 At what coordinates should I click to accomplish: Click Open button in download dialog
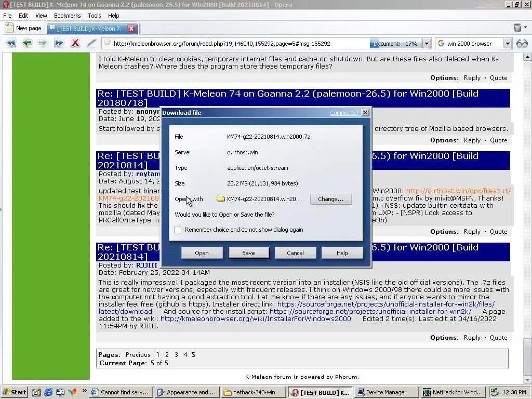click(x=202, y=253)
